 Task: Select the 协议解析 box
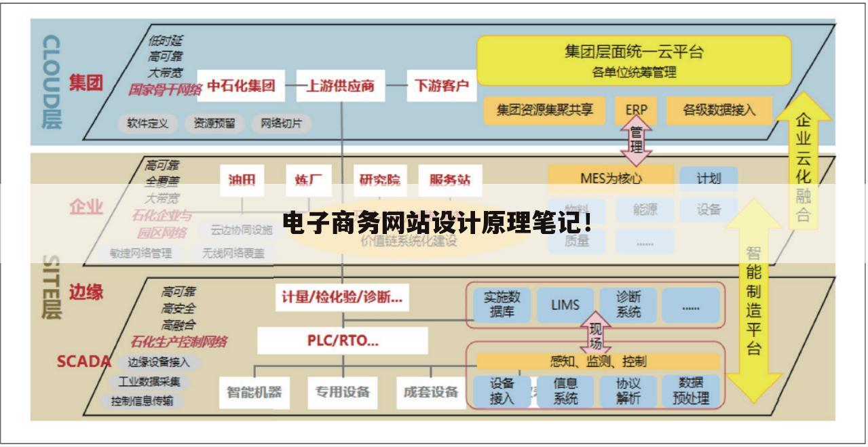click(x=629, y=391)
